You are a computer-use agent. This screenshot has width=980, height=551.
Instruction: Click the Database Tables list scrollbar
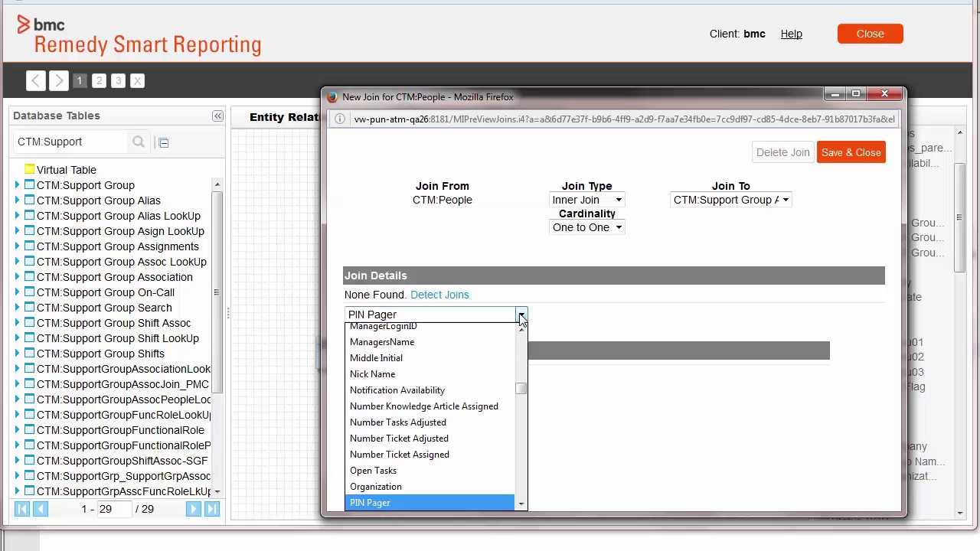pos(217,292)
